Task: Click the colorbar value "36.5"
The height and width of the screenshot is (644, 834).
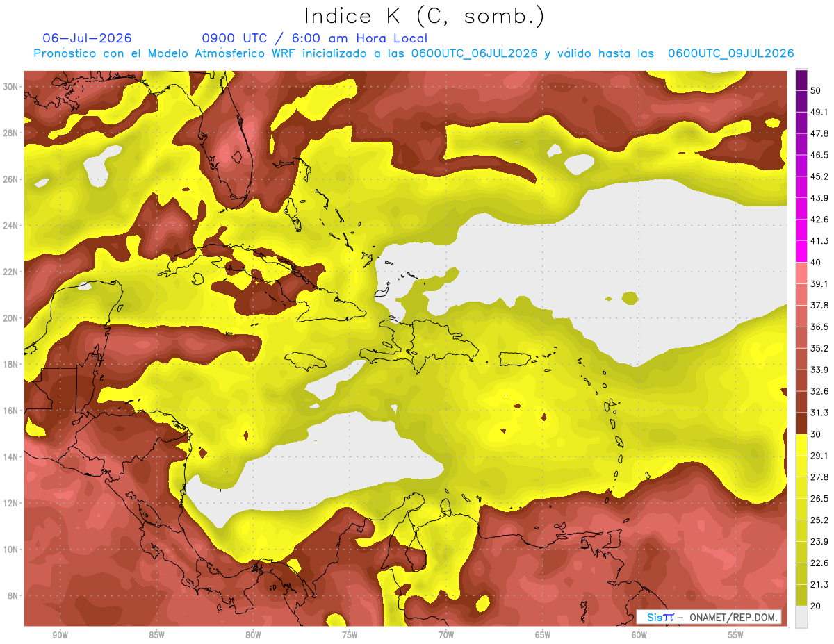Action: pyautogui.click(x=819, y=327)
